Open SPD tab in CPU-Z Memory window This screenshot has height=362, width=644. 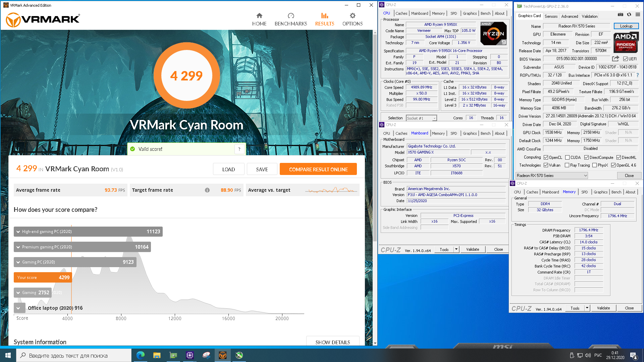[584, 192]
